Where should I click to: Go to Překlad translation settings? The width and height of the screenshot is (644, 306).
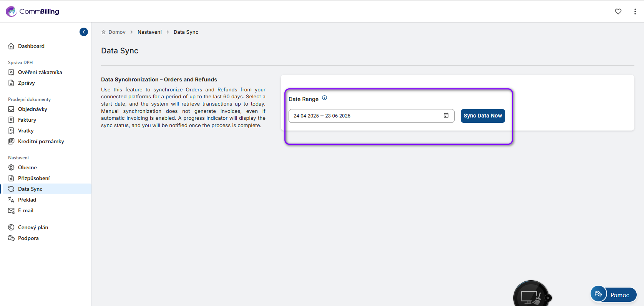[x=27, y=200]
